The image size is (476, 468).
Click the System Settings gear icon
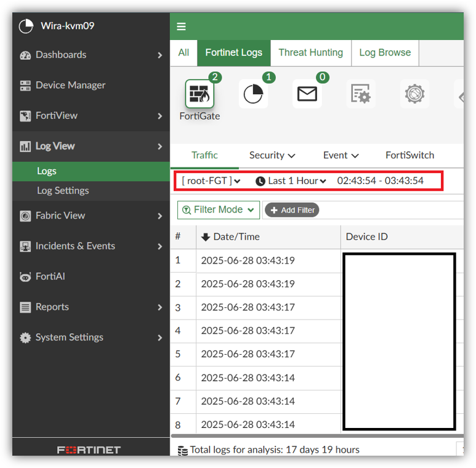pos(25,337)
